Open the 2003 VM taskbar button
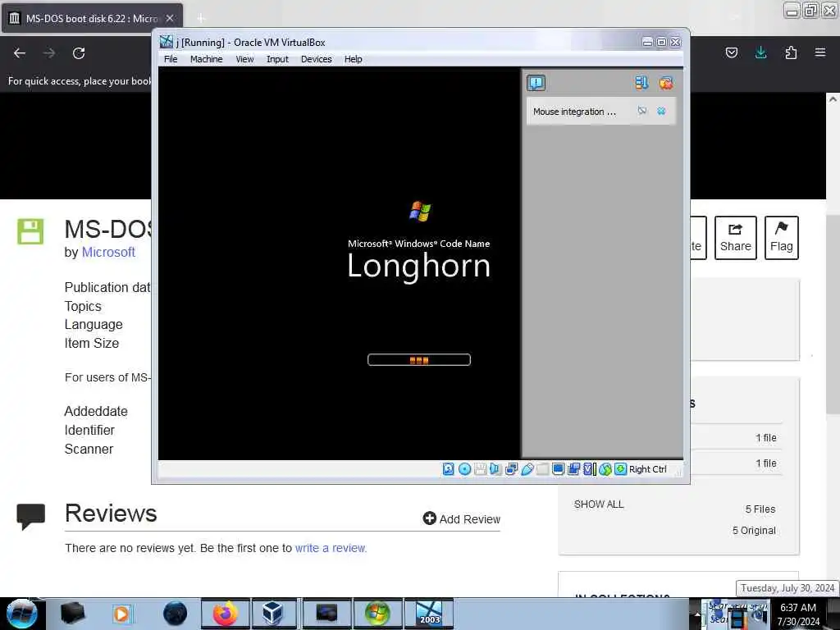This screenshot has width=840, height=630. 429,614
